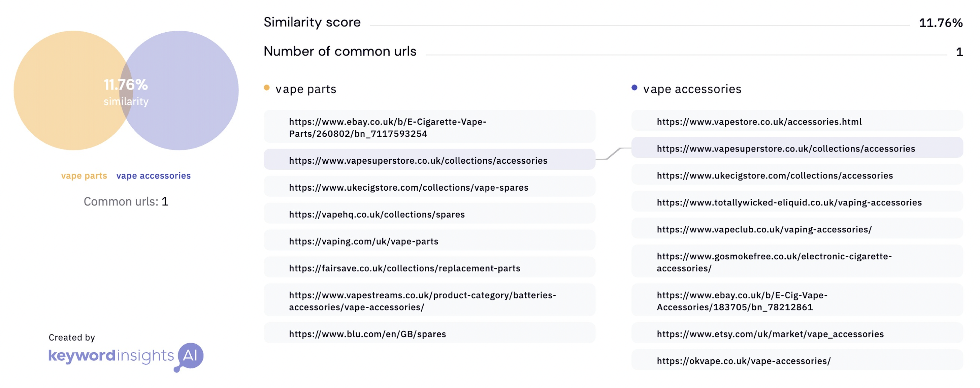Click the 'Created by' caption
The image size is (980, 388).
(71, 337)
